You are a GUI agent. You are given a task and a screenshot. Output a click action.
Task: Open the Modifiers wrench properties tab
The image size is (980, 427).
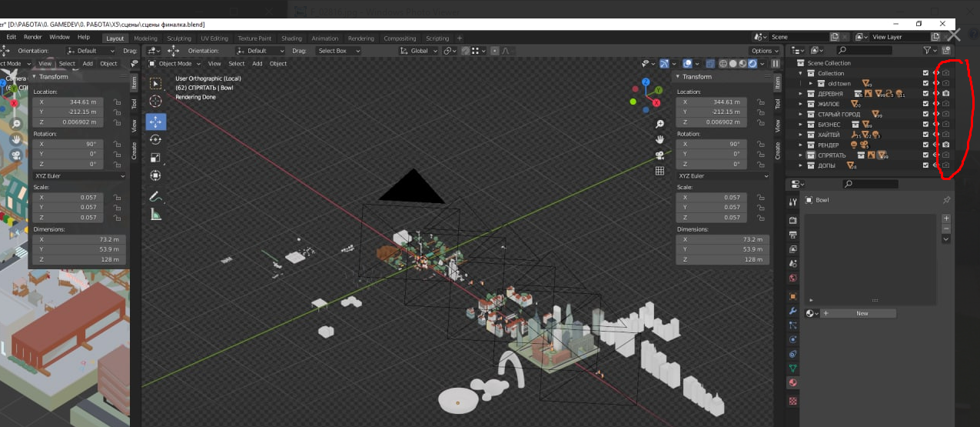[793, 311]
